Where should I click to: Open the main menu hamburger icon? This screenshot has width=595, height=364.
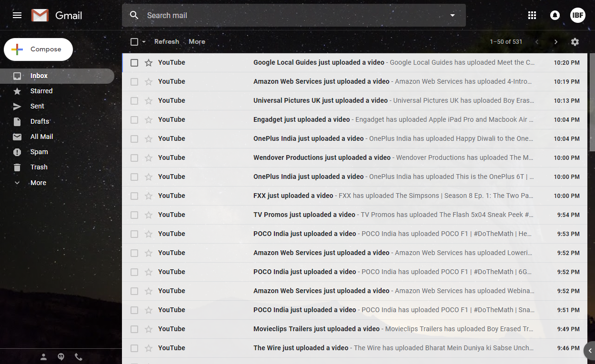click(17, 15)
